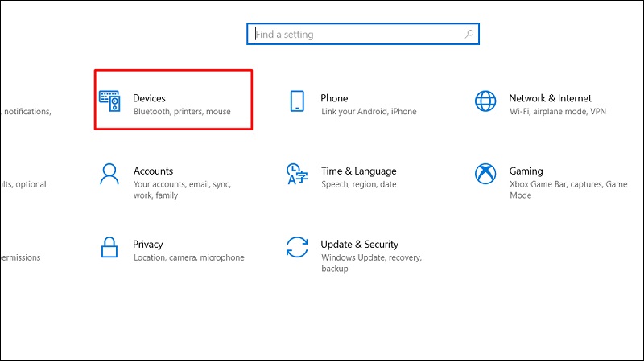Viewport: 644px width, 362px height.
Task: Open the Devices keyboard-and-speaker icon
Action: click(109, 101)
